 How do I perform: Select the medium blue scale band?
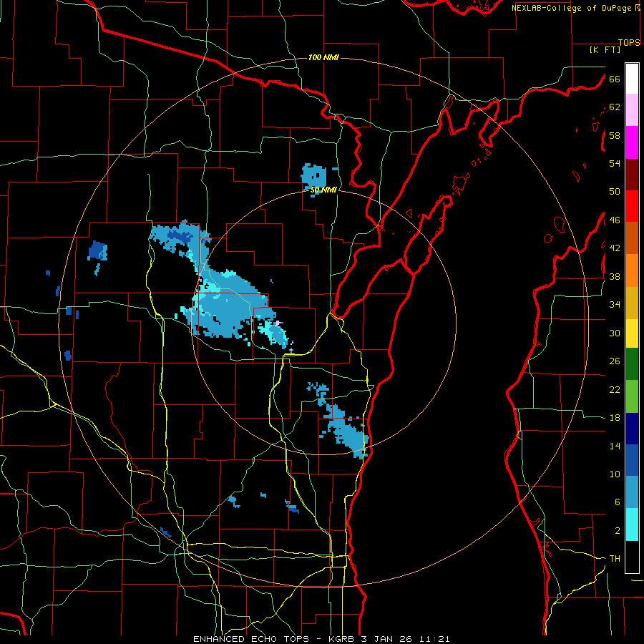[632, 460]
